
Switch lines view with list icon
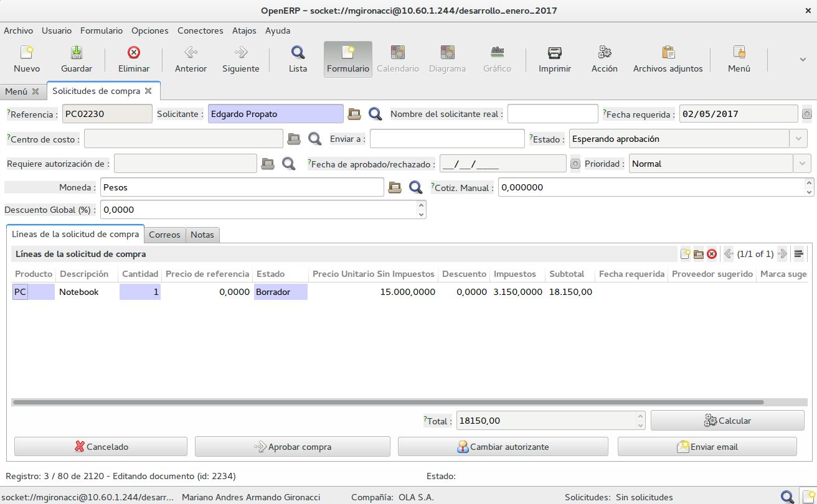pos(799,254)
